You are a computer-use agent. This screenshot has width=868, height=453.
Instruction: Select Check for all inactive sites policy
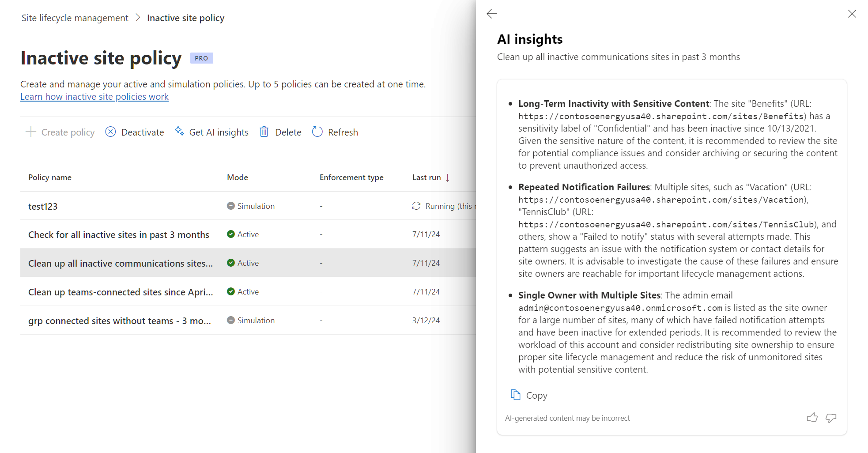point(119,234)
